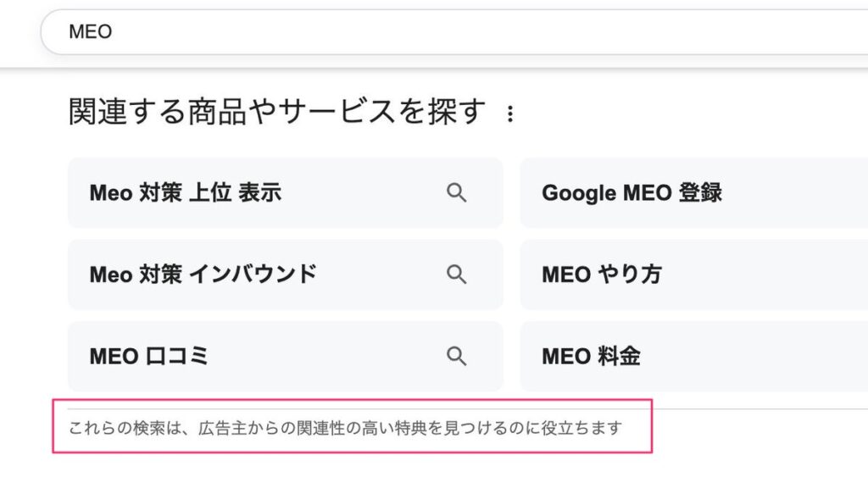Open the MEO 料金 suggestion chip

(x=591, y=356)
